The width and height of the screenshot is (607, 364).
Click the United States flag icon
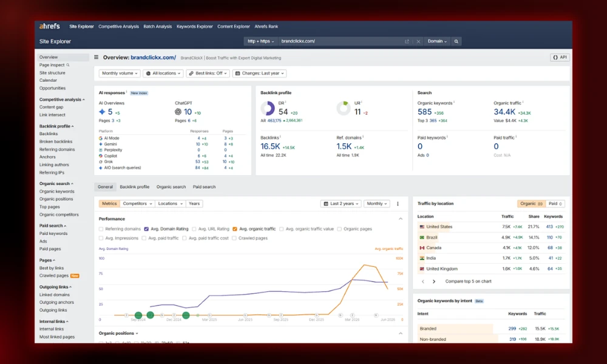[422, 227]
